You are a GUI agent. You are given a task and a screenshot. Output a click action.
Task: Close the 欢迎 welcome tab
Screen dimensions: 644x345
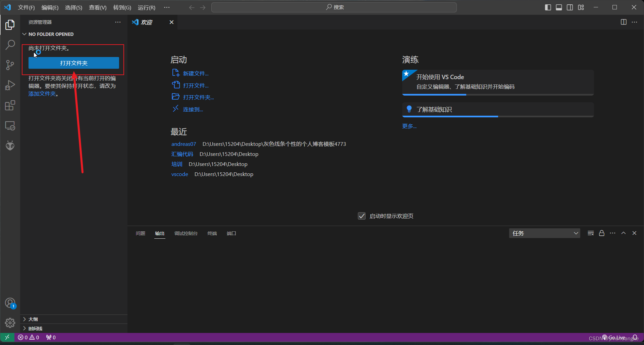pos(171,22)
